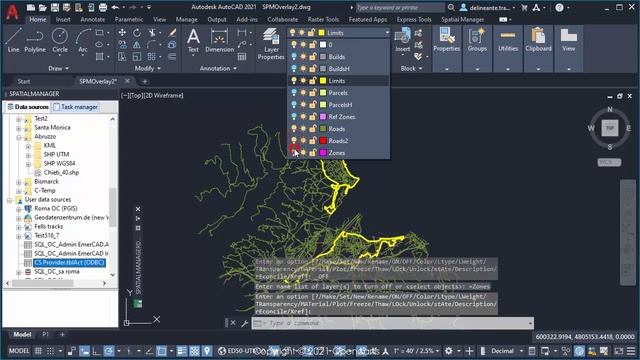The image size is (640, 360).
Task: Open the Insert ribbon tab
Action: point(63,19)
